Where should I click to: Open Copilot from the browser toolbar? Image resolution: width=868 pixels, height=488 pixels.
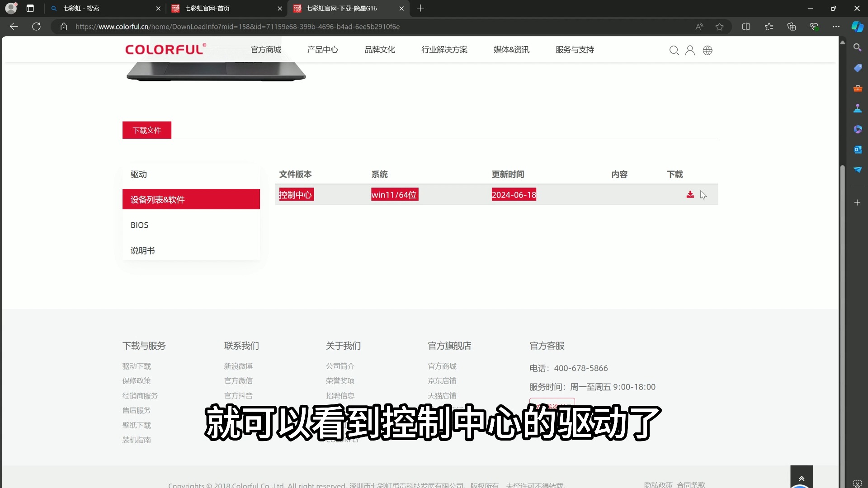(857, 27)
